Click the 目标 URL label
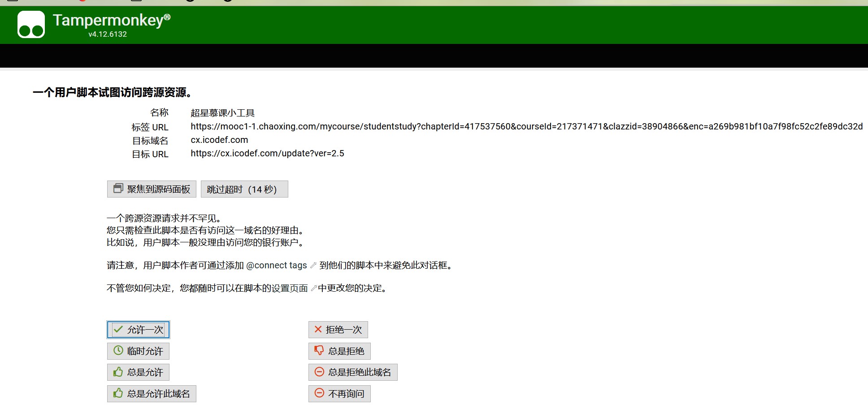This screenshot has width=868, height=413. tap(150, 154)
